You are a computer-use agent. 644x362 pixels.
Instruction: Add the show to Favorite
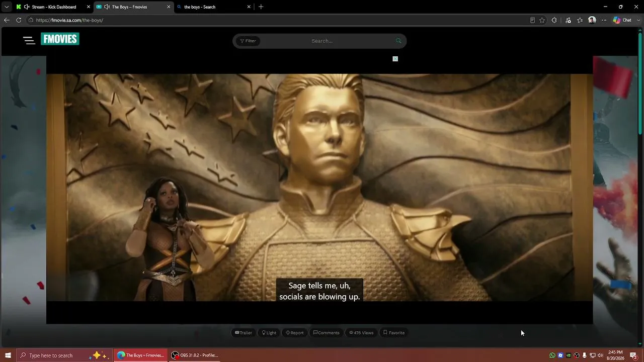[394, 332]
